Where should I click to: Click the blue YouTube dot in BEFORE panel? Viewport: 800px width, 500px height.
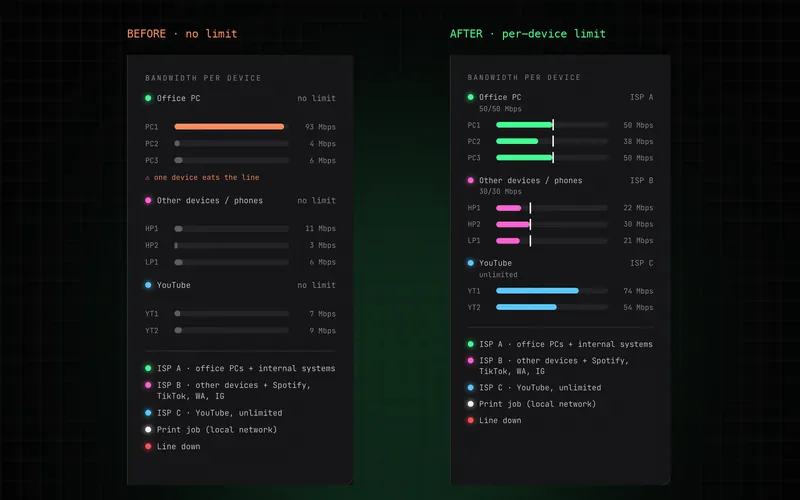pos(148,285)
